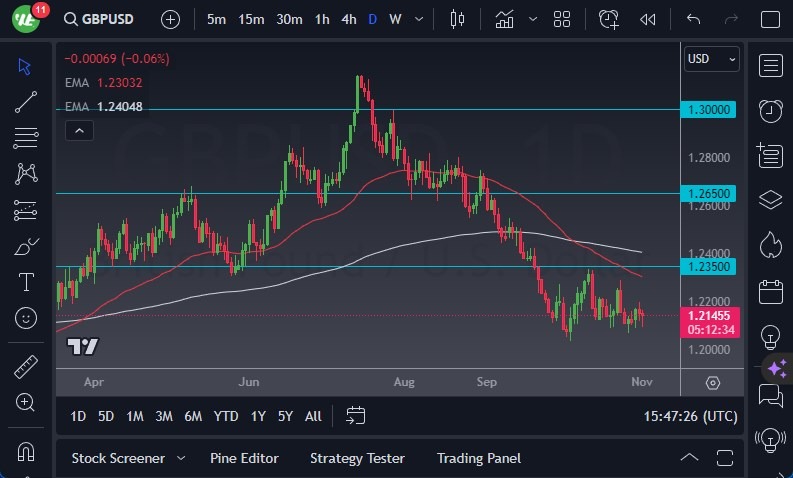Select the D daily timeframe
Viewport: 793px width, 478px height.
(372, 19)
